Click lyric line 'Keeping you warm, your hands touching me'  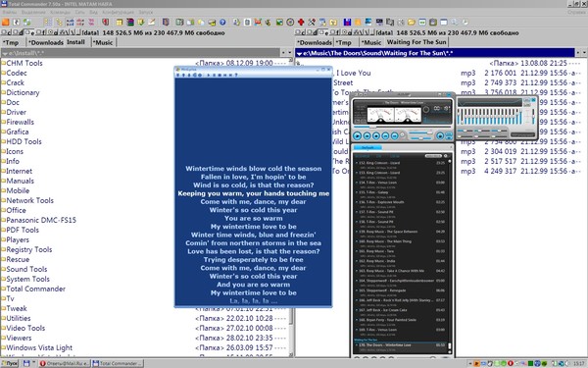click(x=253, y=193)
